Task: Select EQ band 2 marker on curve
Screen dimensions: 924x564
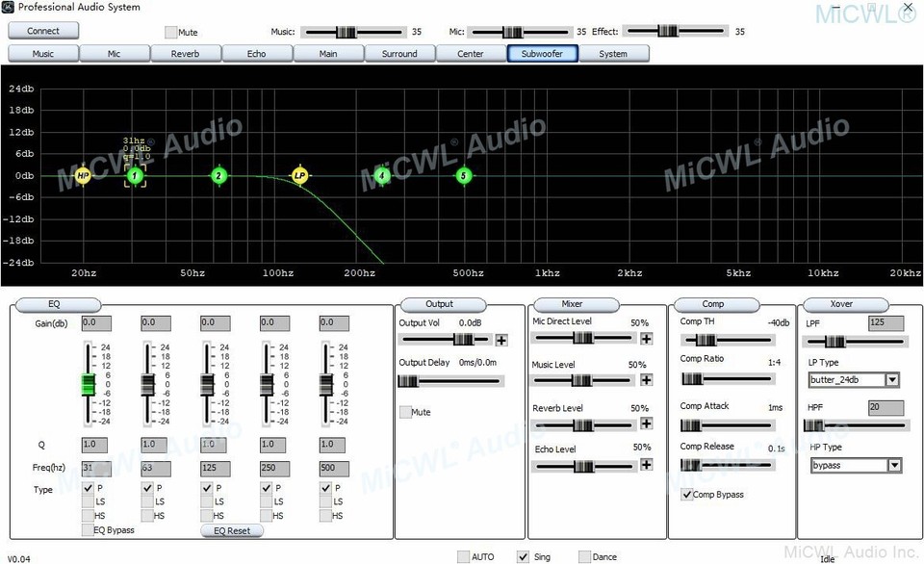Action: [218, 175]
